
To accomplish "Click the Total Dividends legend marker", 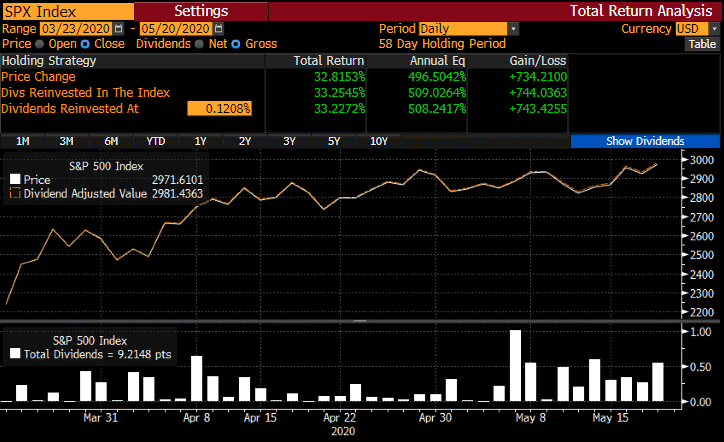I will tap(15, 352).
